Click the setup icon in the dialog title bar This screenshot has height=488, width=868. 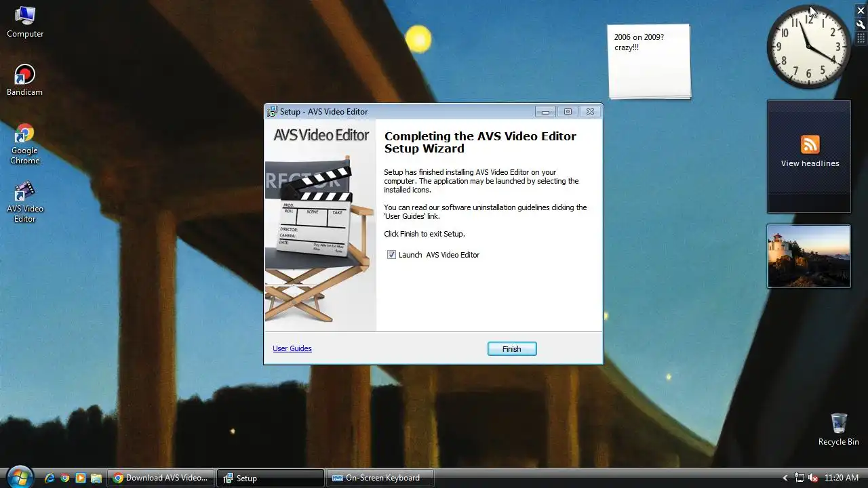tap(273, 112)
